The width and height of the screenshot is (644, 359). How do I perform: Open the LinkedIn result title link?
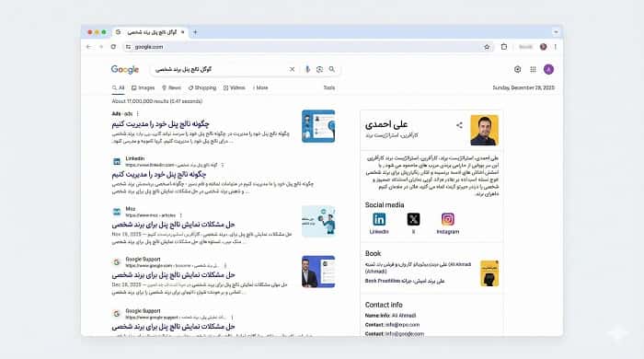pos(159,174)
